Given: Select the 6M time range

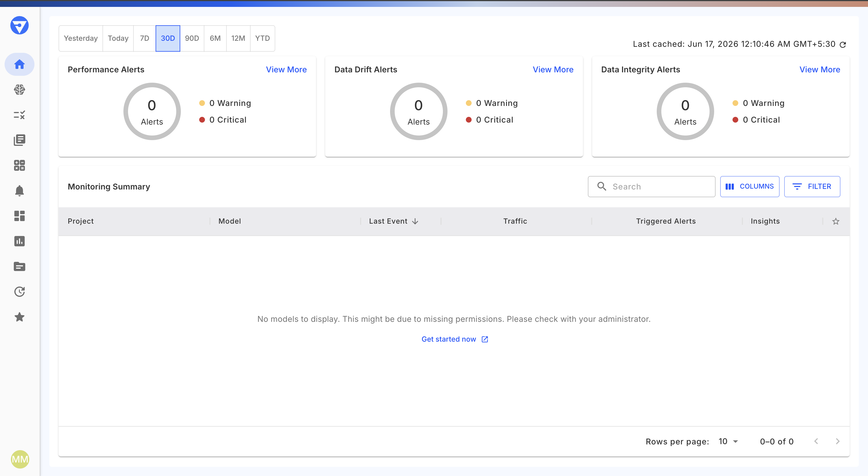Looking at the screenshot, I should point(215,38).
